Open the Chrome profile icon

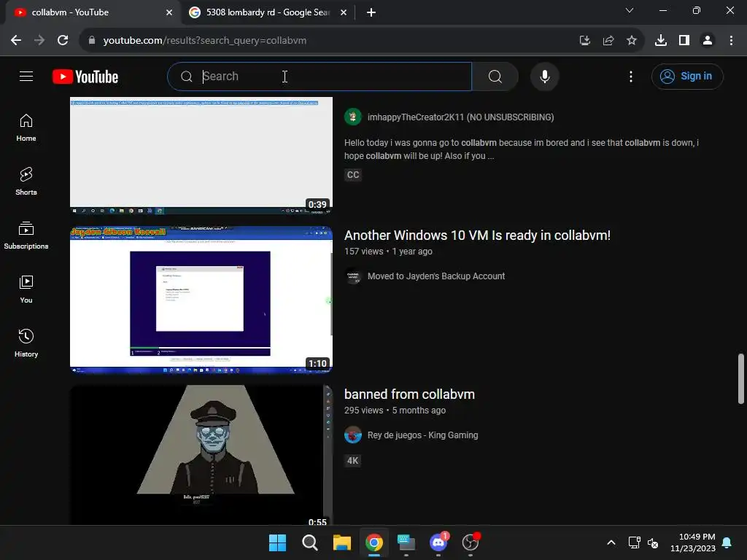(708, 41)
